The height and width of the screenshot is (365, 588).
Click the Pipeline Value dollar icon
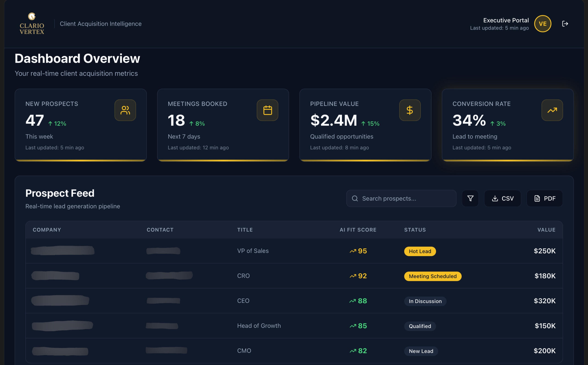[x=410, y=110]
